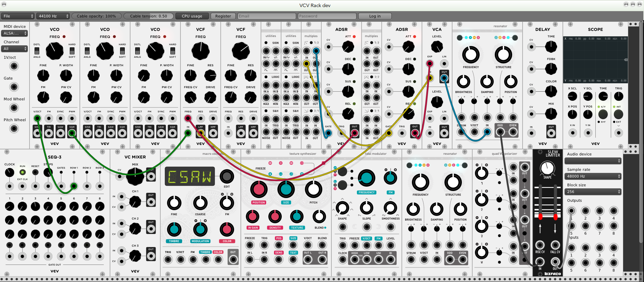Image resolution: width=644 pixels, height=282 pixels.
Task: Adjust the VC MIXER CH 1 knob
Action: [x=135, y=201]
